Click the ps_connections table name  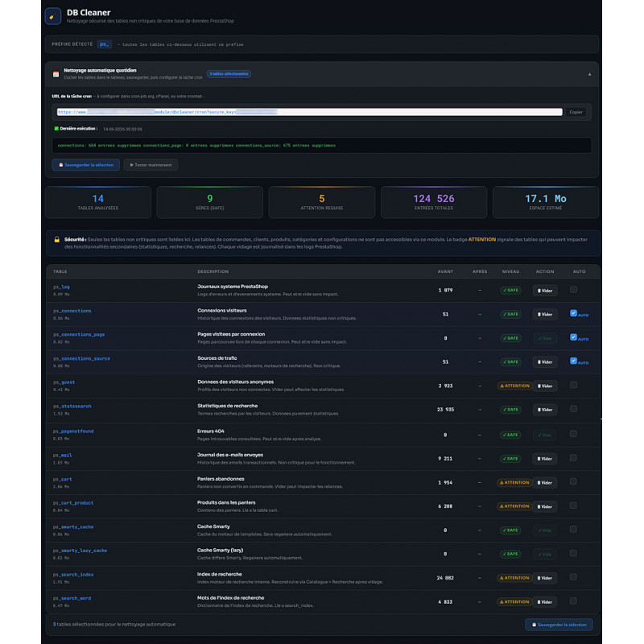coord(72,311)
